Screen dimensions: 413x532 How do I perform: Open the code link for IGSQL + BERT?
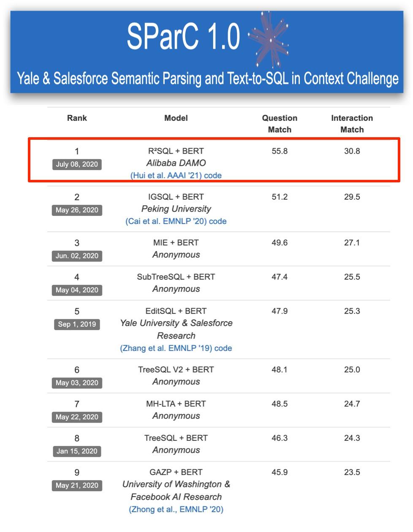tap(218, 221)
